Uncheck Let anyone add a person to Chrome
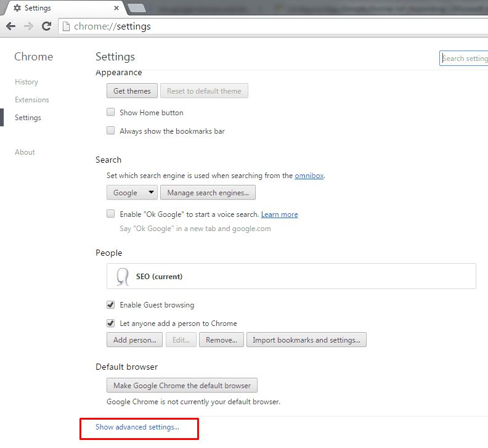The width and height of the screenshot is (488, 448). coord(110,323)
